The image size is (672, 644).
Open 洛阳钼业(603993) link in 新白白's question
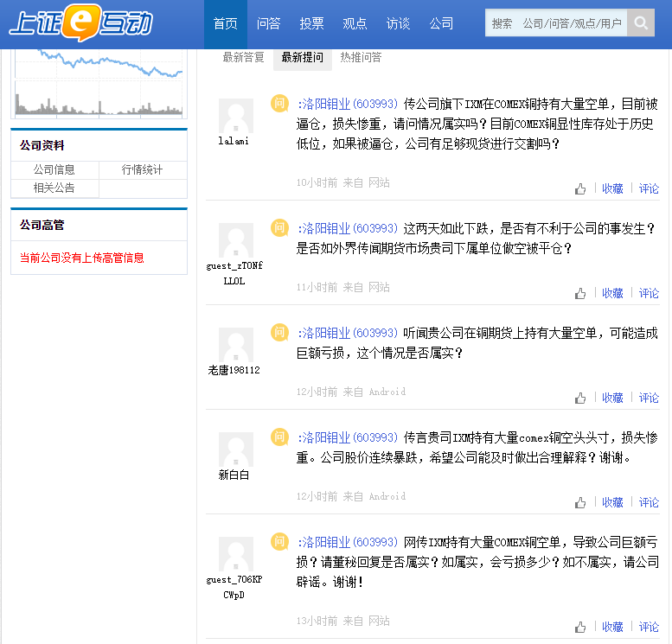(x=348, y=438)
